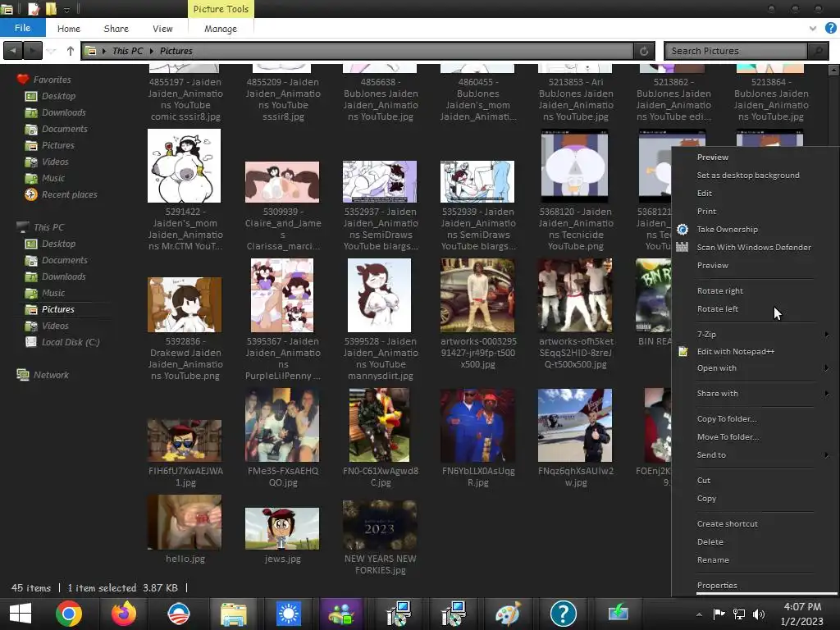
Task: Open Action Center flag tray icon
Action: click(719, 614)
